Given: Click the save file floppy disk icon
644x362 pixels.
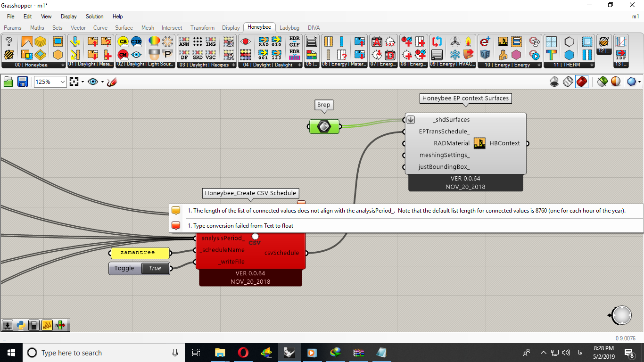Looking at the screenshot, I should [x=22, y=82].
